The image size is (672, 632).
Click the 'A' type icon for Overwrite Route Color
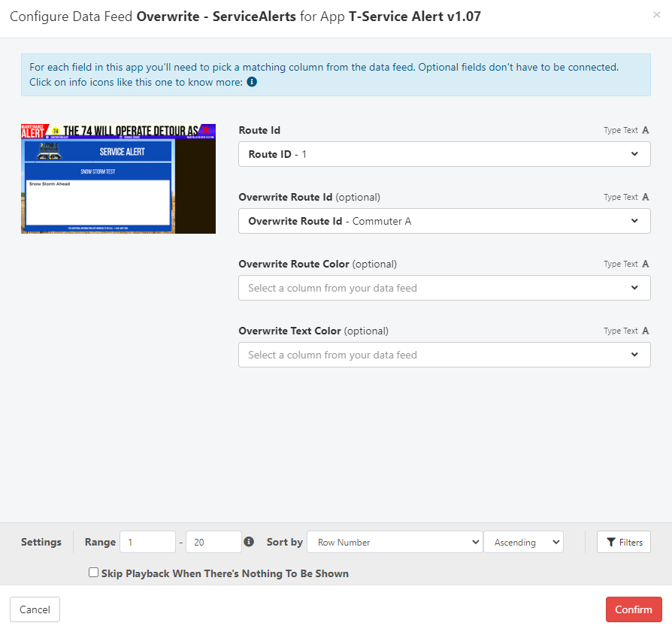(x=646, y=264)
